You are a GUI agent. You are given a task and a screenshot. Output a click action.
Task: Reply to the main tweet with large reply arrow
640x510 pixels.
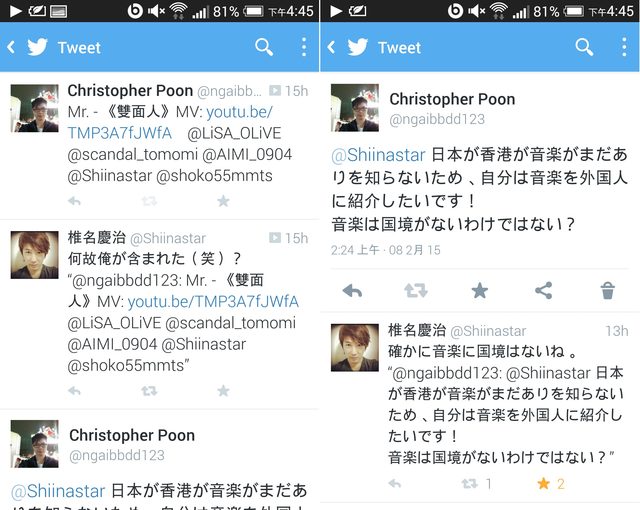pyautogui.click(x=352, y=291)
